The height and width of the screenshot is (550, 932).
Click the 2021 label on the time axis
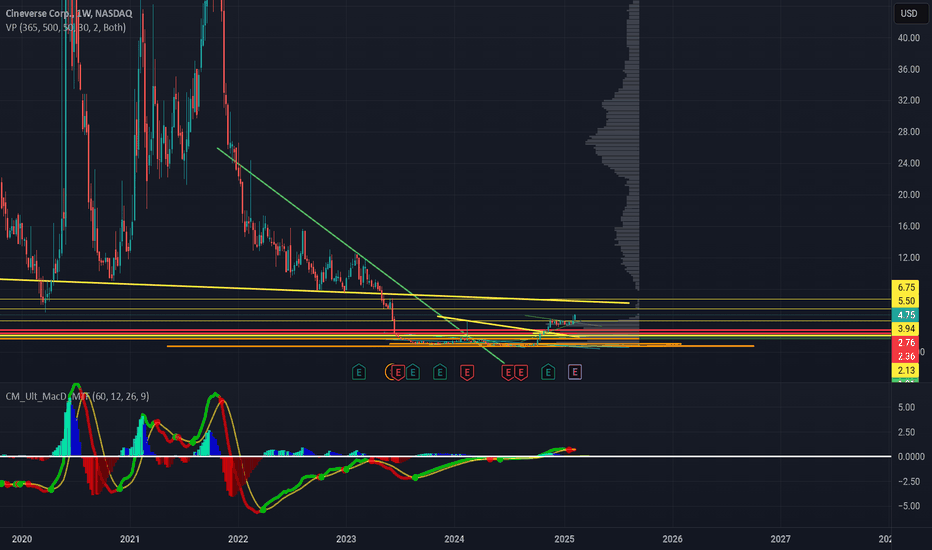click(130, 539)
